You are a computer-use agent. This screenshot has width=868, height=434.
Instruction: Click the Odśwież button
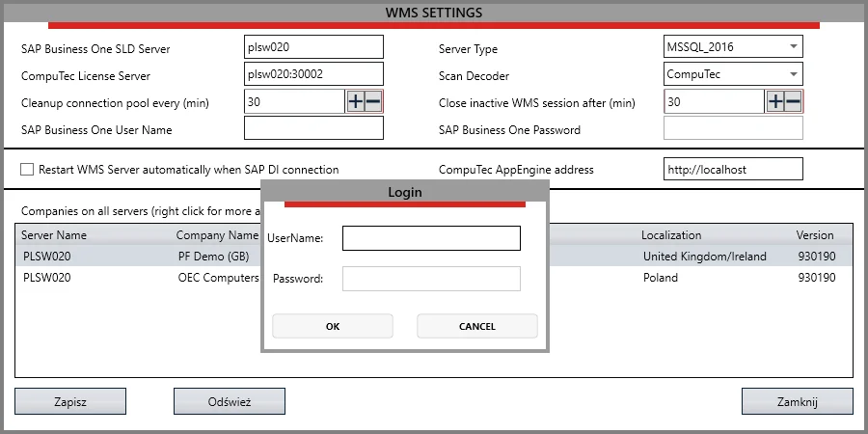[230, 401]
